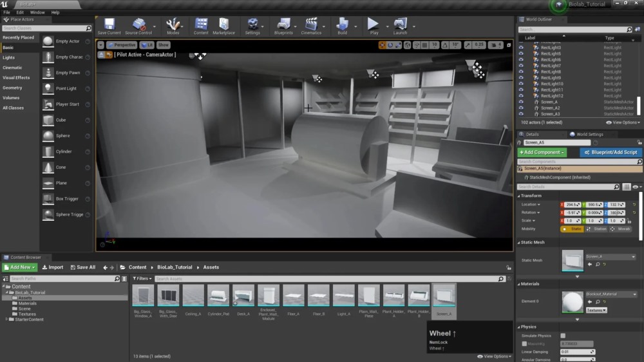Open the Textures dropdown under Materials
Viewport: 644px width, 362px height.
point(596,310)
